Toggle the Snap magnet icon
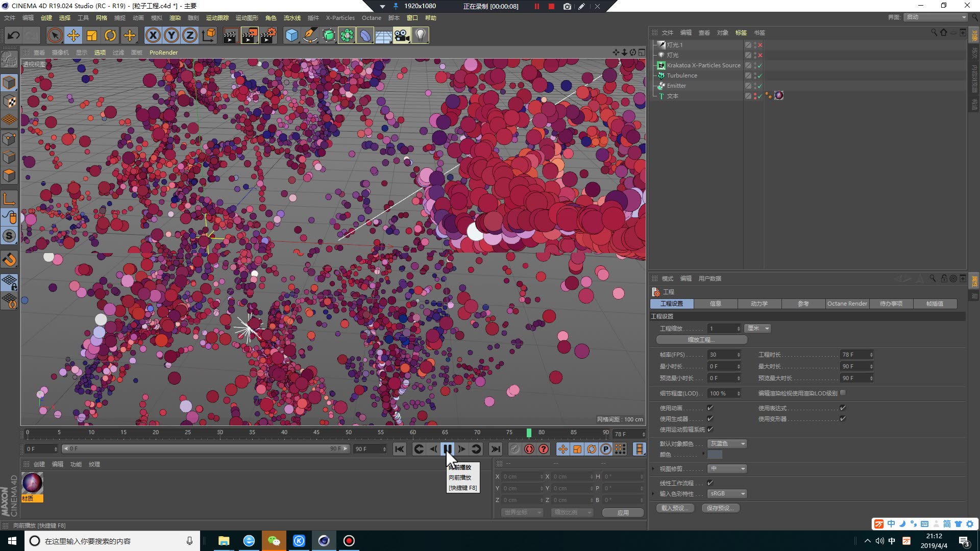 tap(9, 260)
